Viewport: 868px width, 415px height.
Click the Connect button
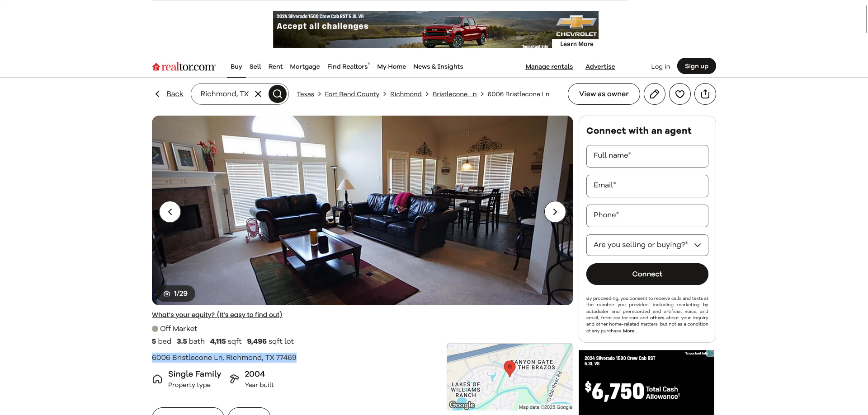(647, 274)
